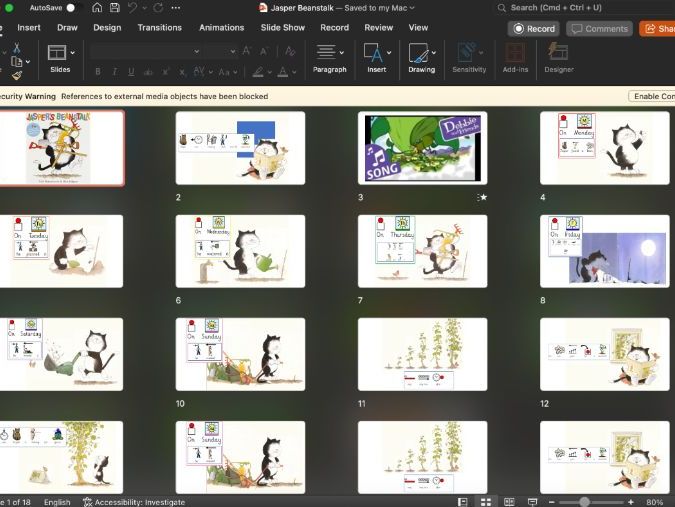Image resolution: width=675 pixels, height=507 pixels.
Task: Click the Add-ins icon
Action: click(x=514, y=53)
